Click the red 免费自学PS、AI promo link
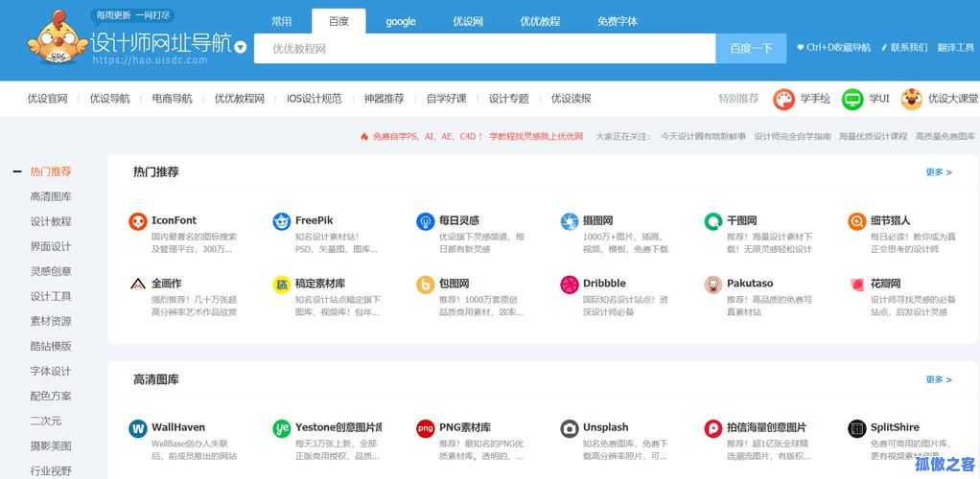 tap(472, 136)
